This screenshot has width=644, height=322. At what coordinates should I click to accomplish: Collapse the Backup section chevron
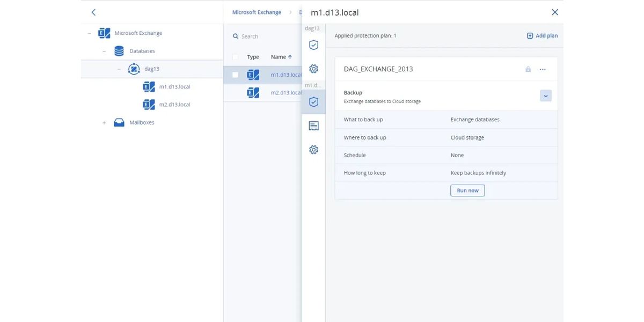[545, 96]
